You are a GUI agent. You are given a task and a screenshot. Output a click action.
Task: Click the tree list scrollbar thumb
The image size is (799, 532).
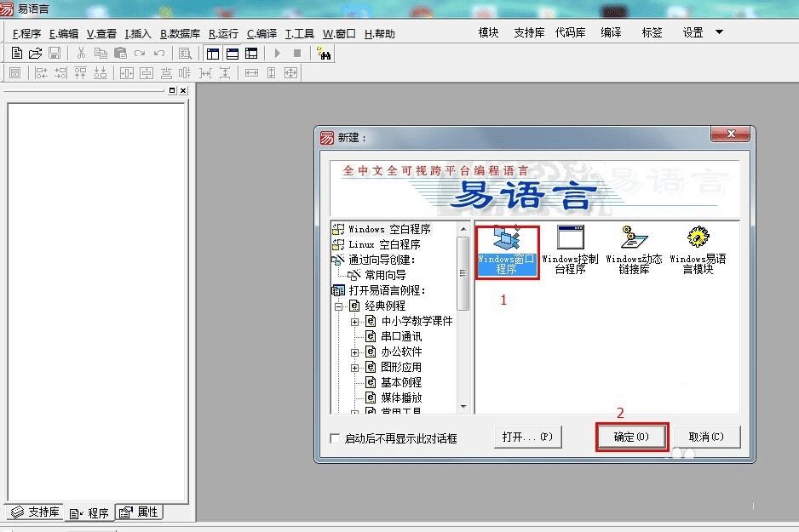[463, 273]
